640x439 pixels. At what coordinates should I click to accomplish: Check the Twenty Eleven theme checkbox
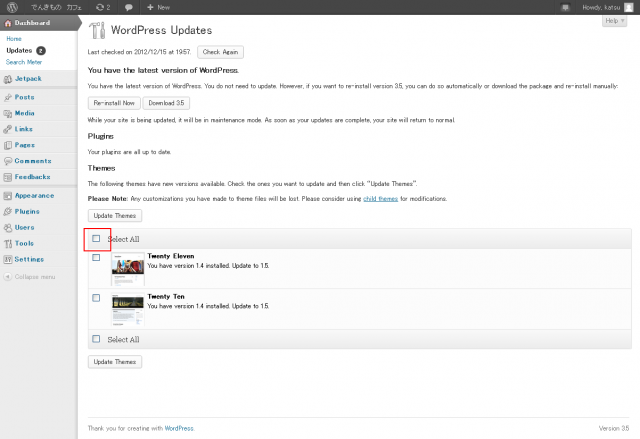(x=96, y=257)
